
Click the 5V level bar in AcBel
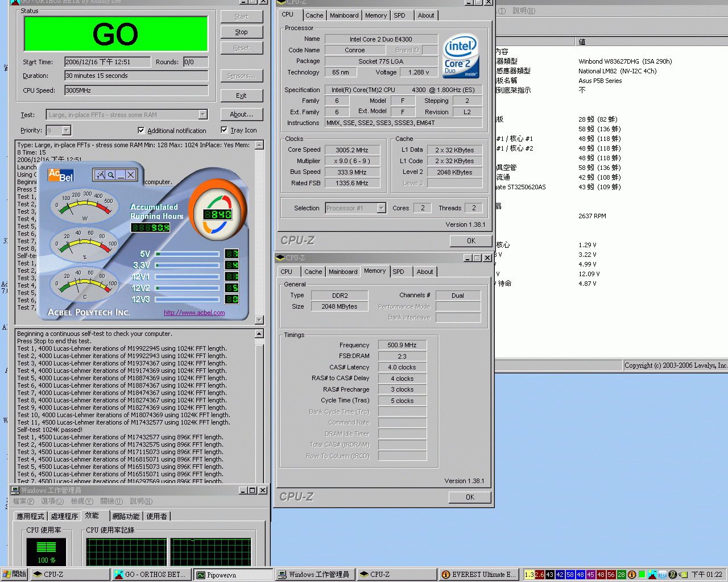coord(187,254)
